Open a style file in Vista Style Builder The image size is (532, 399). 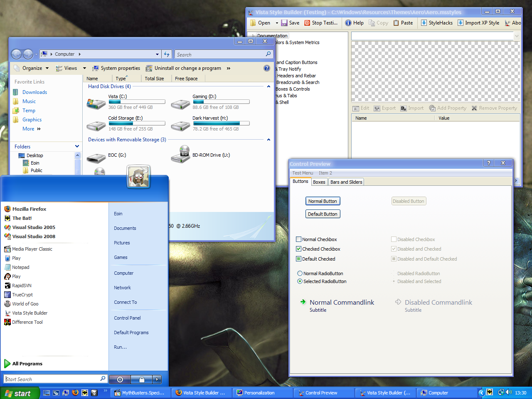tap(260, 23)
